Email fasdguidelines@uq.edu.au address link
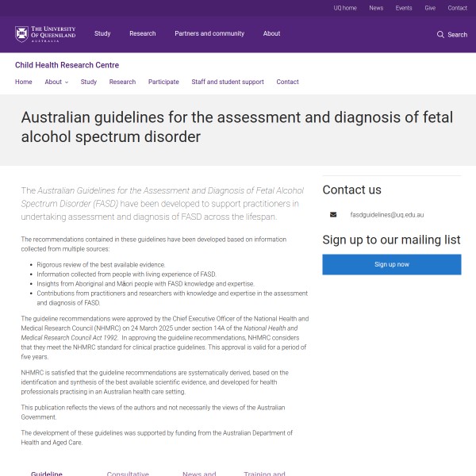The image size is (476, 476). pos(387,215)
